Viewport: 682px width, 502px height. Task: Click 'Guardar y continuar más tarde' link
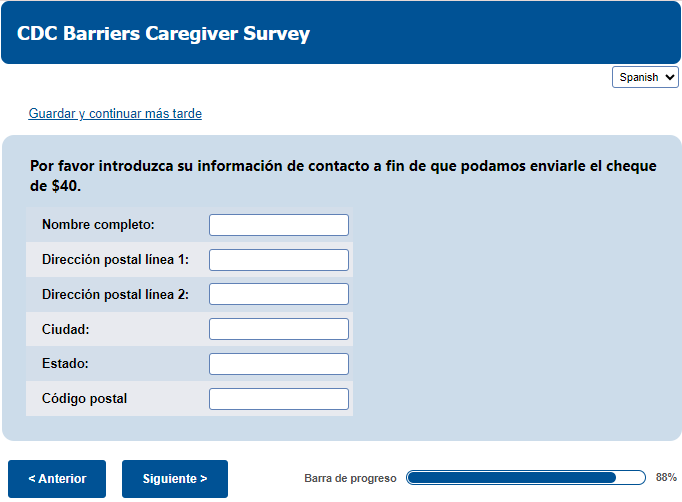115,114
